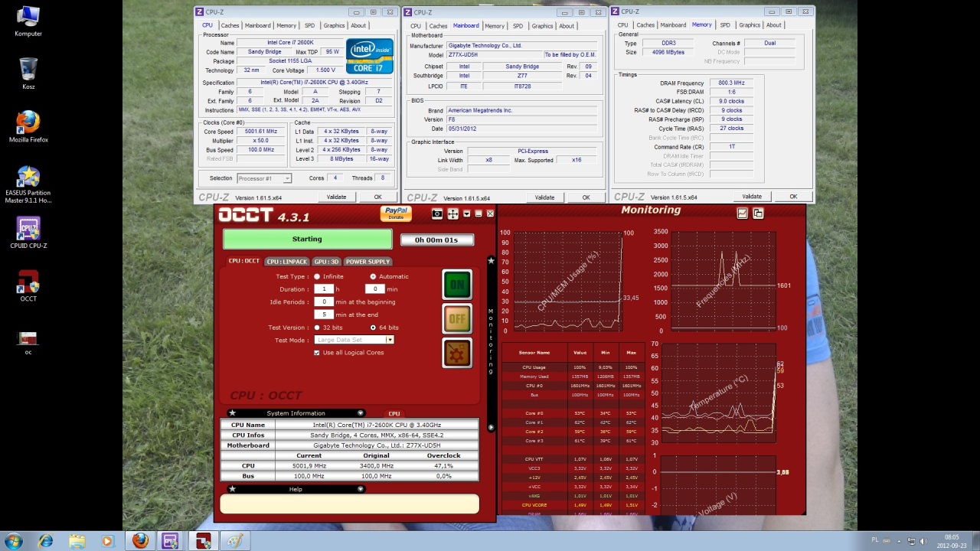Image resolution: width=980 pixels, height=551 pixels.
Task: Click the Monitoring detach-windows icon
Action: click(x=758, y=214)
